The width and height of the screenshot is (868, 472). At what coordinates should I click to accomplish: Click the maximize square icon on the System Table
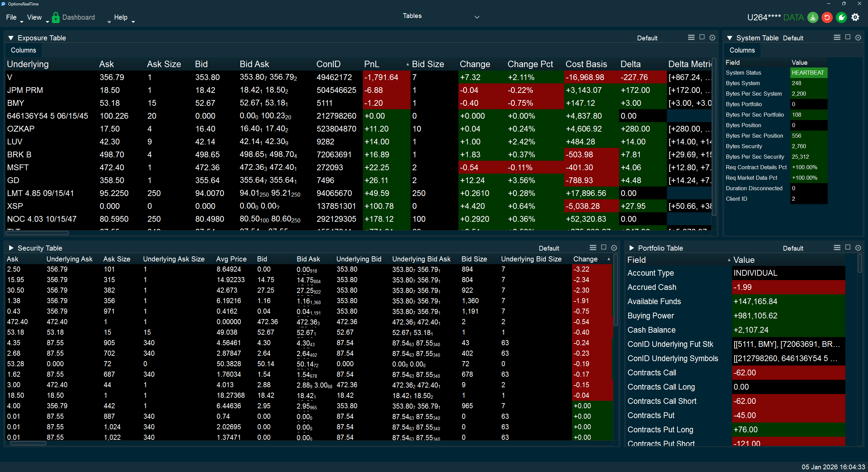click(847, 37)
